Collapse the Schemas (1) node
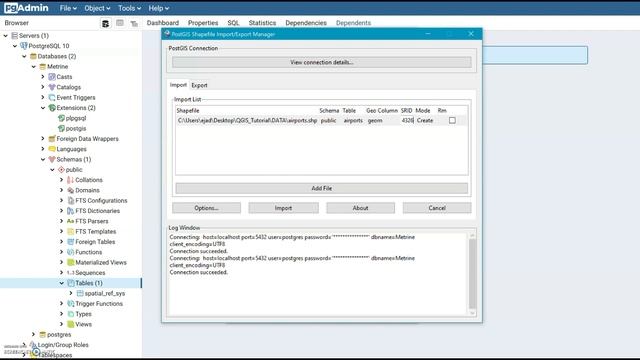The height and width of the screenshot is (360, 640). tap(43, 159)
